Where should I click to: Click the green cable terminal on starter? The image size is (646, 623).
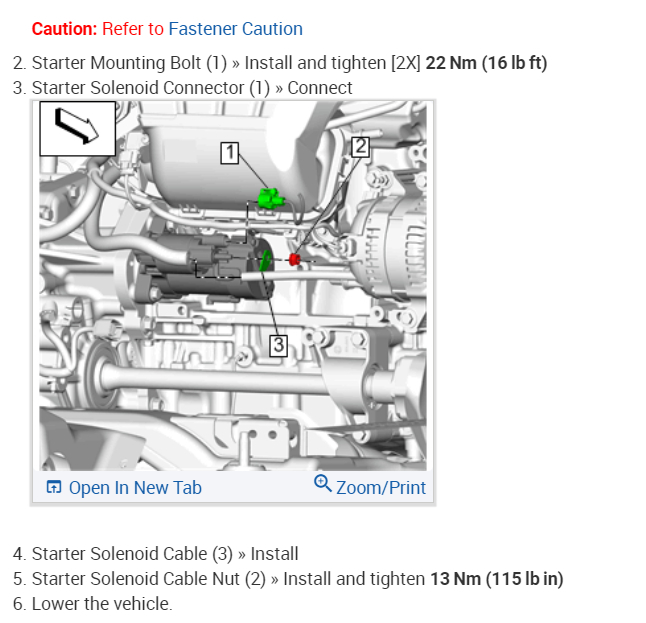[266, 260]
